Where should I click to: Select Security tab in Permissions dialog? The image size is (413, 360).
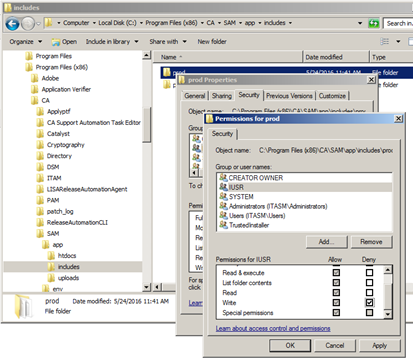click(x=223, y=134)
